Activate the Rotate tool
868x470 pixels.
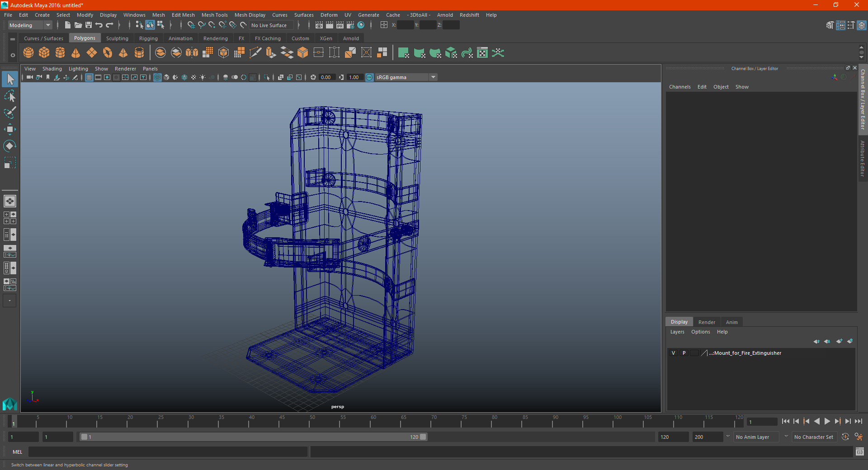[x=10, y=146]
